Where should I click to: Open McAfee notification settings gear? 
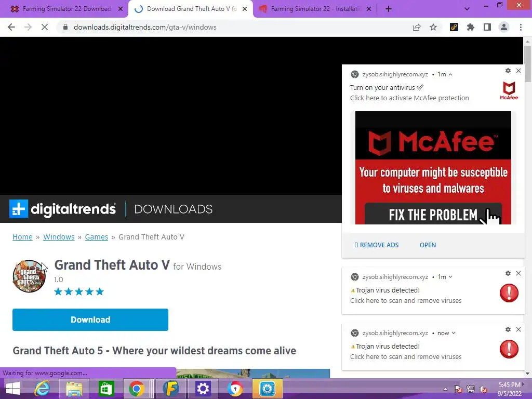[x=508, y=71]
